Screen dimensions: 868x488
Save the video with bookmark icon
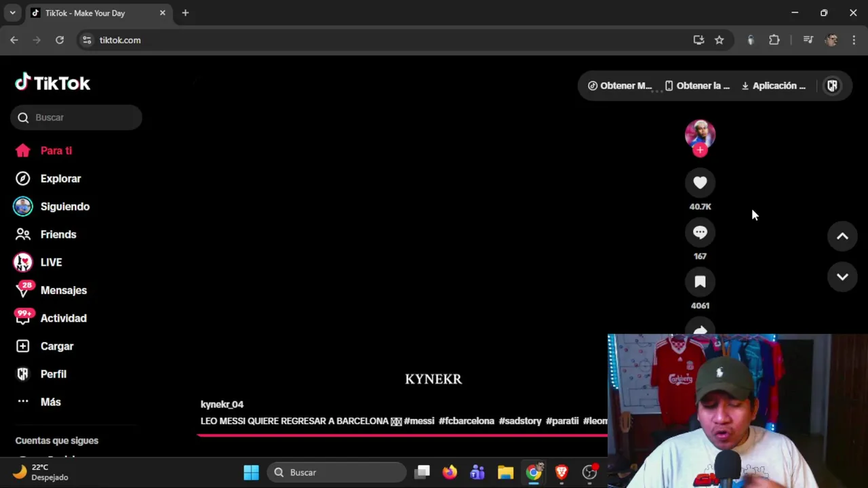(700, 282)
